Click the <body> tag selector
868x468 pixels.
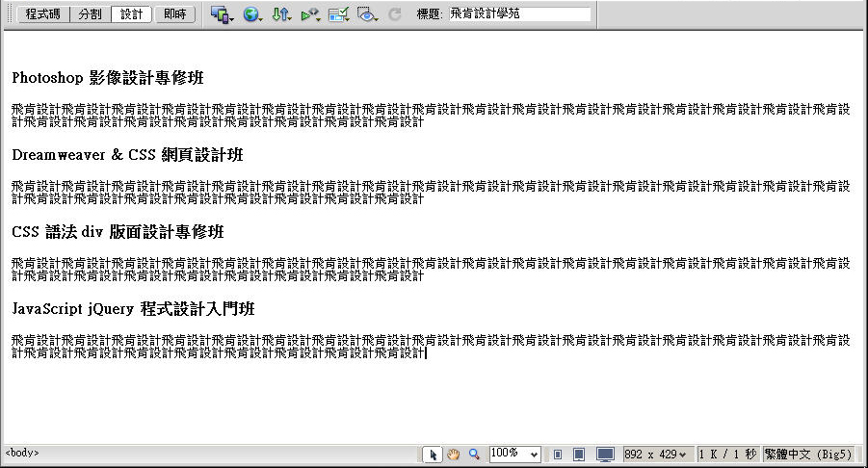(x=22, y=453)
